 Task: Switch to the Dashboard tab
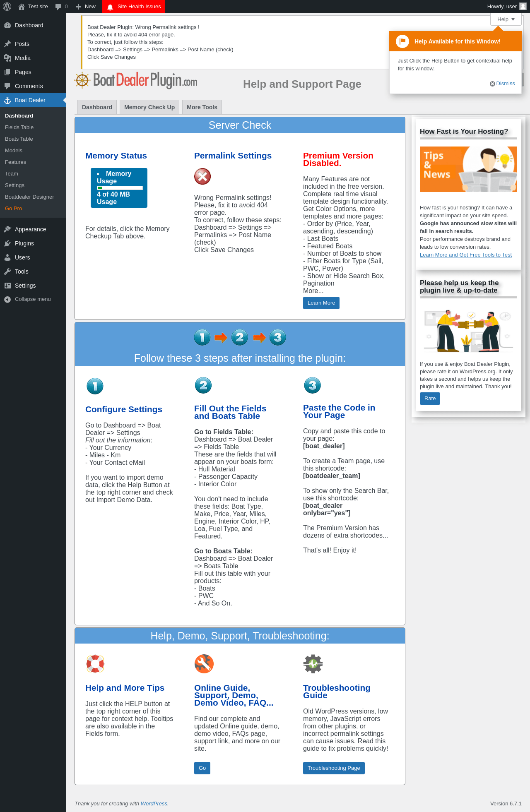click(x=97, y=107)
